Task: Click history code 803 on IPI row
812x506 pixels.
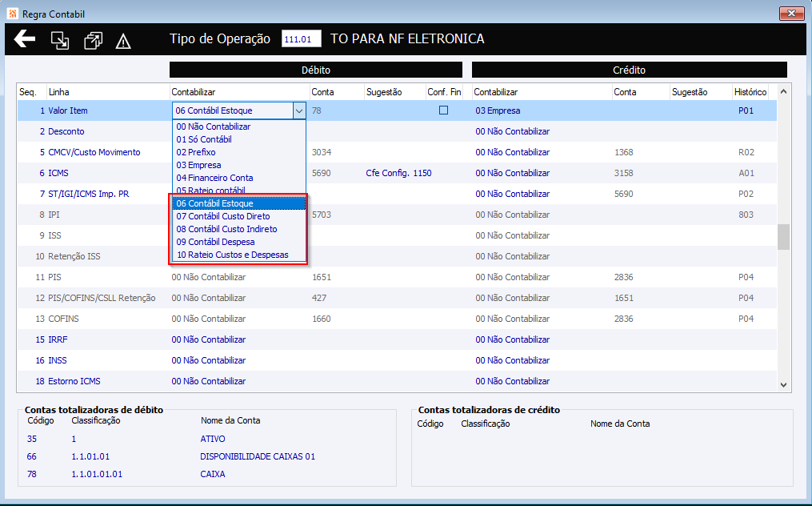Action: (746, 215)
